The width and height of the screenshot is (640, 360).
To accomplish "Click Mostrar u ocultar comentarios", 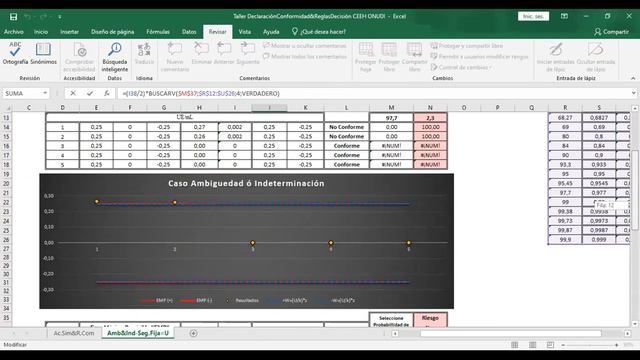I will pyautogui.click(x=304, y=46).
